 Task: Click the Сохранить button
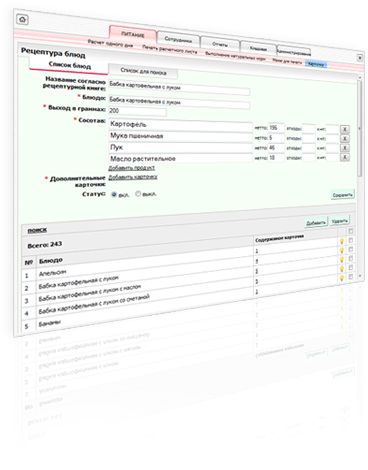[342, 195]
